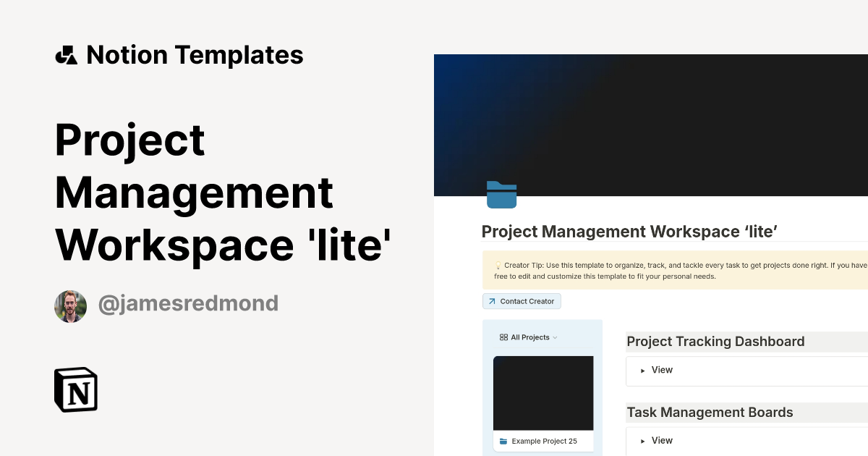868x456 pixels.
Task: Click the grid icon beside All Projects
Action: click(503, 337)
